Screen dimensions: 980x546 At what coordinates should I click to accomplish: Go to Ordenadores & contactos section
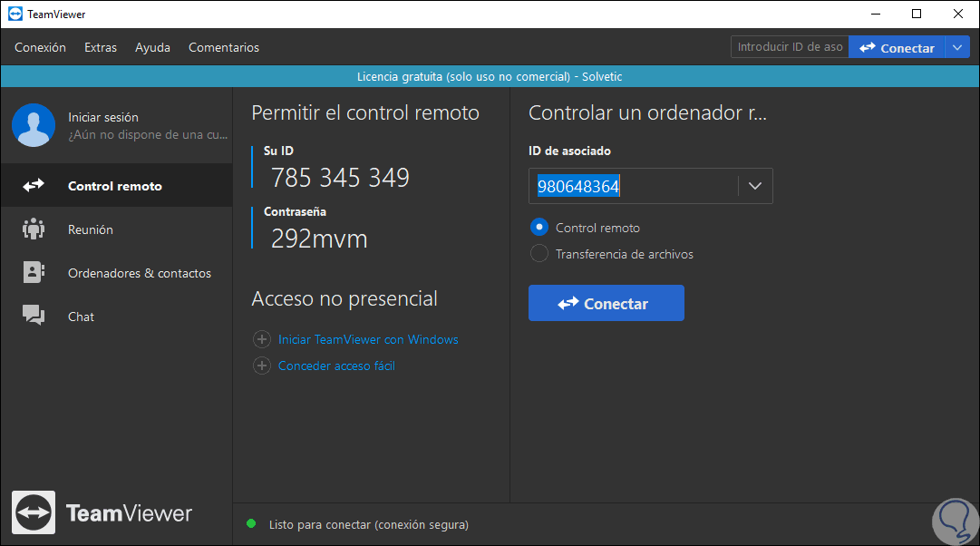pos(116,273)
